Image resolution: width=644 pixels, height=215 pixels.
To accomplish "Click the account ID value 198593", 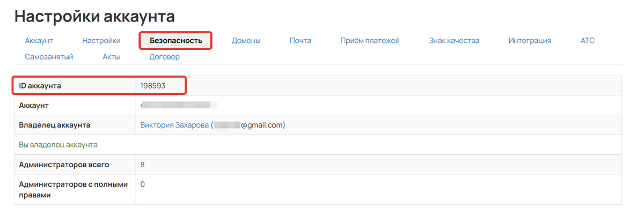I will (x=153, y=85).
